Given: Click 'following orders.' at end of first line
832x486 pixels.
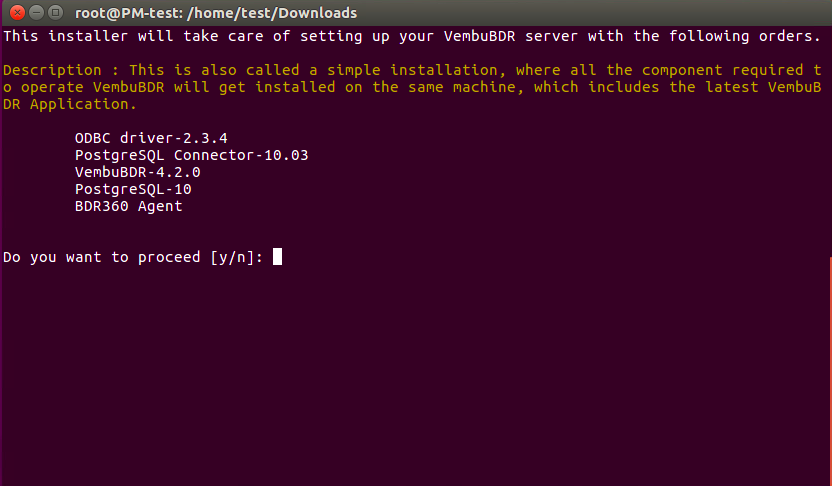Looking at the screenshot, I should point(745,36).
